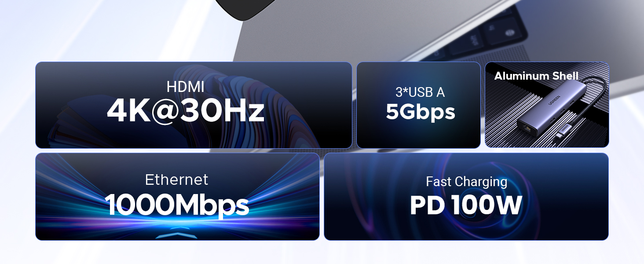This screenshot has width=644, height=264.
Task: Click the Aluminum Shell caption
Action: tap(537, 76)
